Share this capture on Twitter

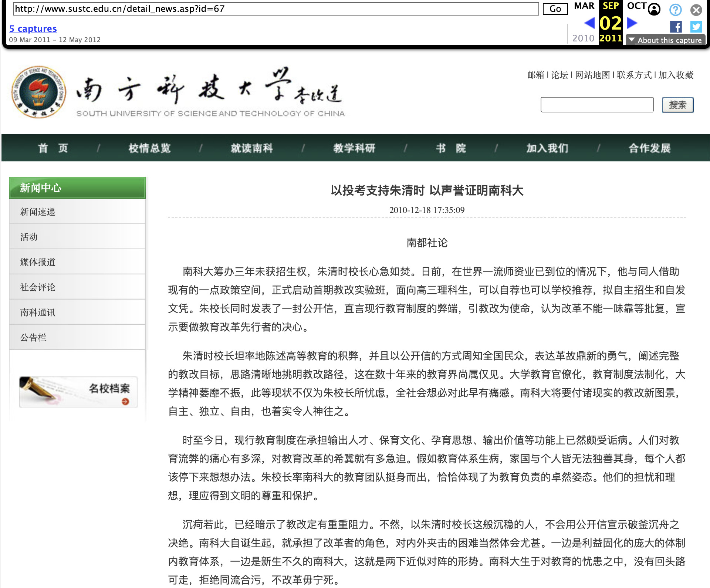[696, 27]
